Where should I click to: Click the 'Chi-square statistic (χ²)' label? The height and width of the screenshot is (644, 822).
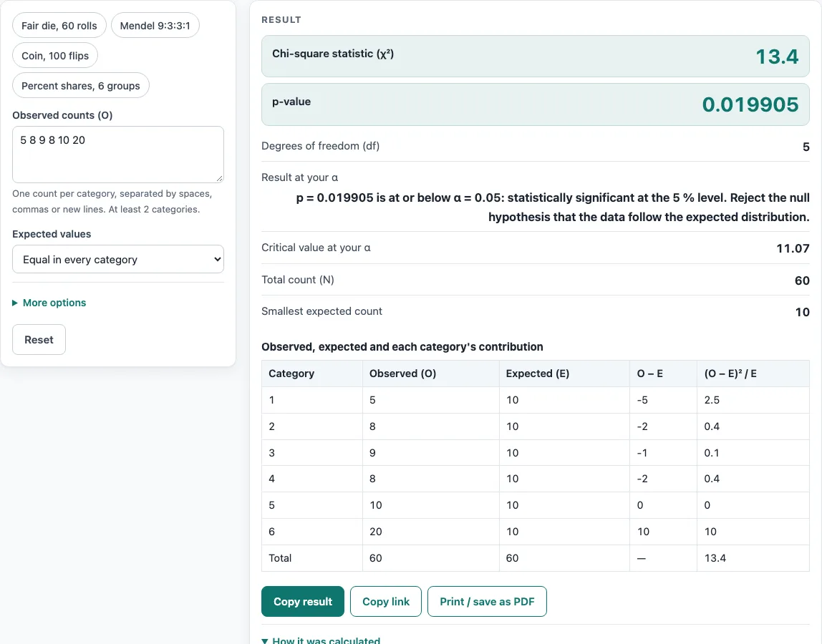click(333, 54)
